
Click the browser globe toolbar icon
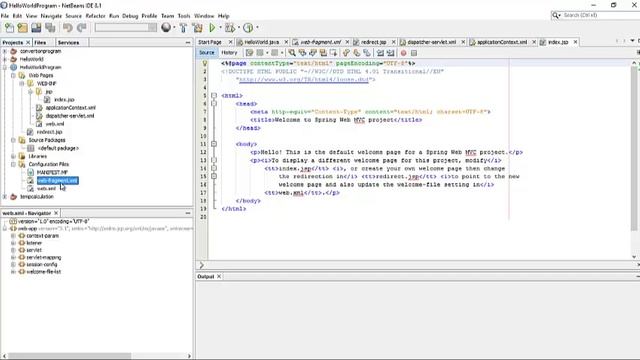tap(166, 27)
